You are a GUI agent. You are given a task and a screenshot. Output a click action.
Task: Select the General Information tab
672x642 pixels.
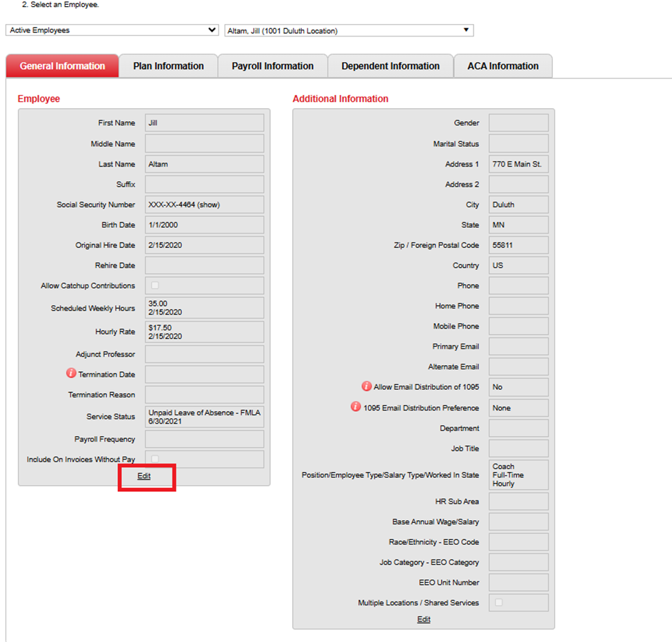coord(62,66)
